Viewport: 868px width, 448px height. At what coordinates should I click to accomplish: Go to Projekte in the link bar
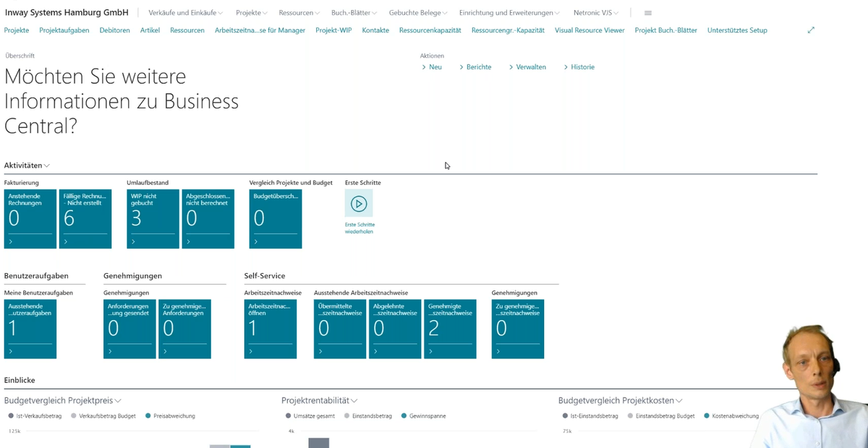coord(17,30)
